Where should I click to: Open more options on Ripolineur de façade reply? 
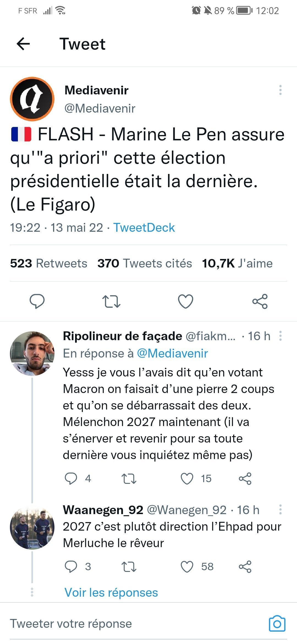(x=280, y=336)
